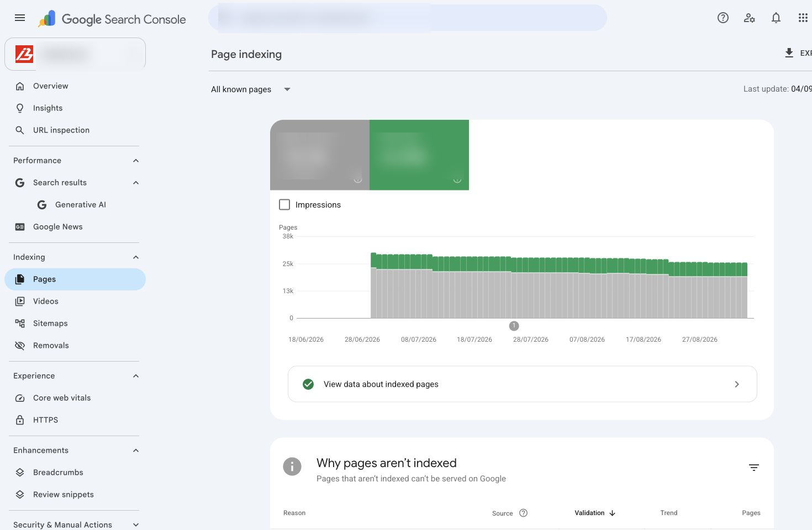Expand Security & Manual Actions section

(136, 525)
